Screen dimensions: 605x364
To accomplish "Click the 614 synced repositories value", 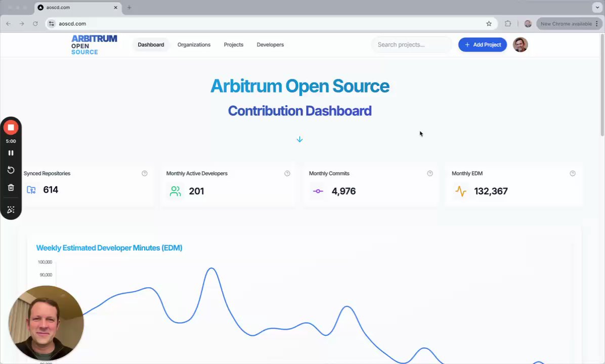I will tap(51, 190).
